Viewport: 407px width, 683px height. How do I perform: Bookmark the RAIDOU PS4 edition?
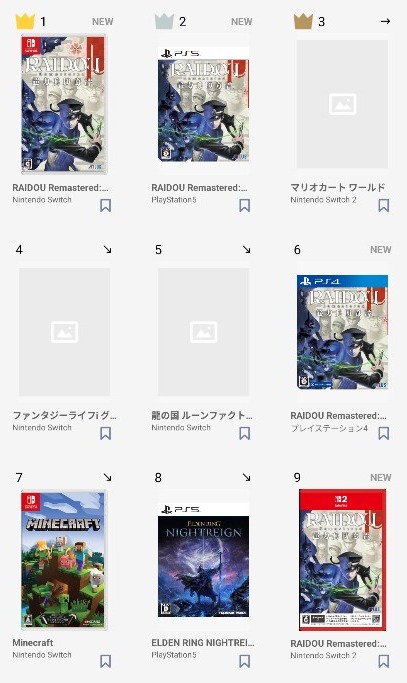tap(383, 433)
